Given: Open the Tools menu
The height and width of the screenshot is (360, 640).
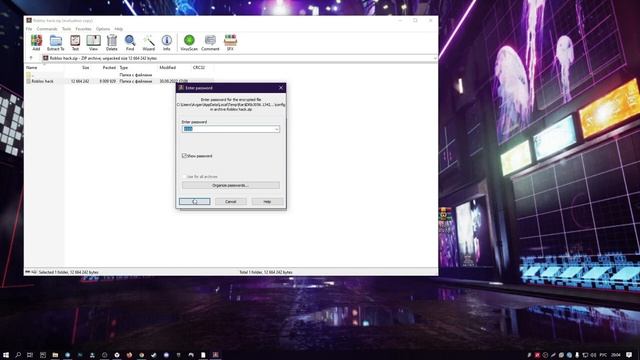Looking at the screenshot, I should [x=67, y=29].
